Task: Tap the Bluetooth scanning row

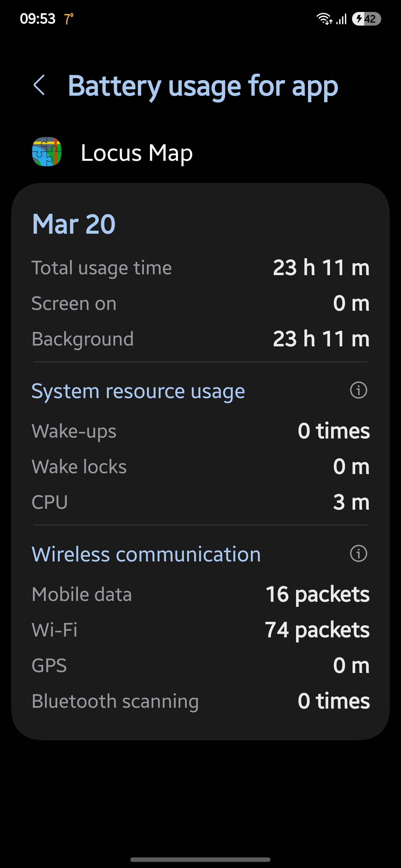Action: 200,701
